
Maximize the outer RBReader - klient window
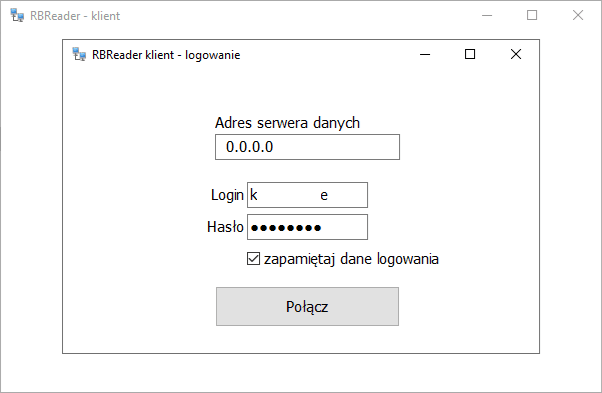tap(532, 15)
